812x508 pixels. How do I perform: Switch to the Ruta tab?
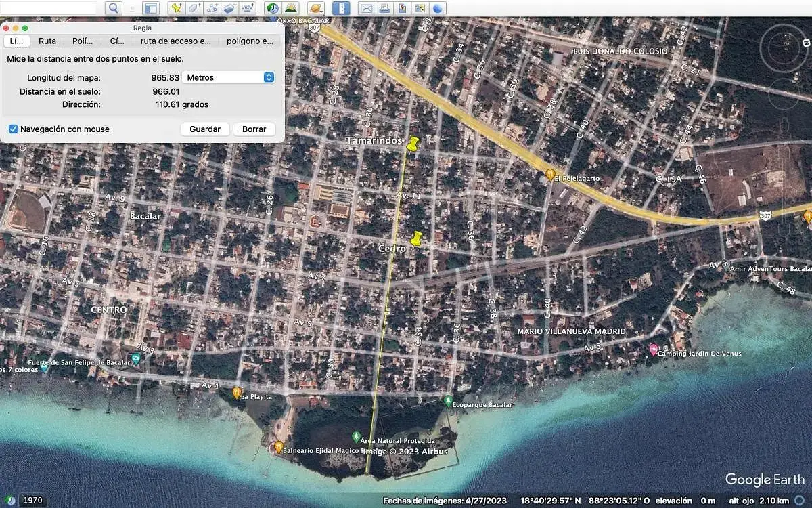pyautogui.click(x=47, y=41)
